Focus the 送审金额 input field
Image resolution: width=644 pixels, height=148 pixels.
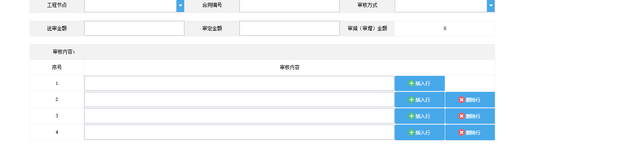click(134, 28)
